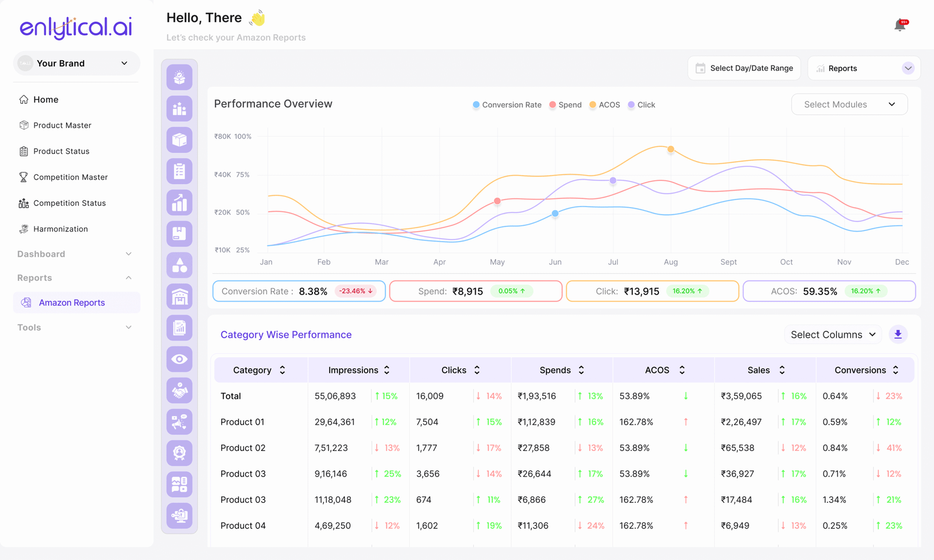
Task: Open the Select Columns dropdown
Action: click(x=832, y=335)
